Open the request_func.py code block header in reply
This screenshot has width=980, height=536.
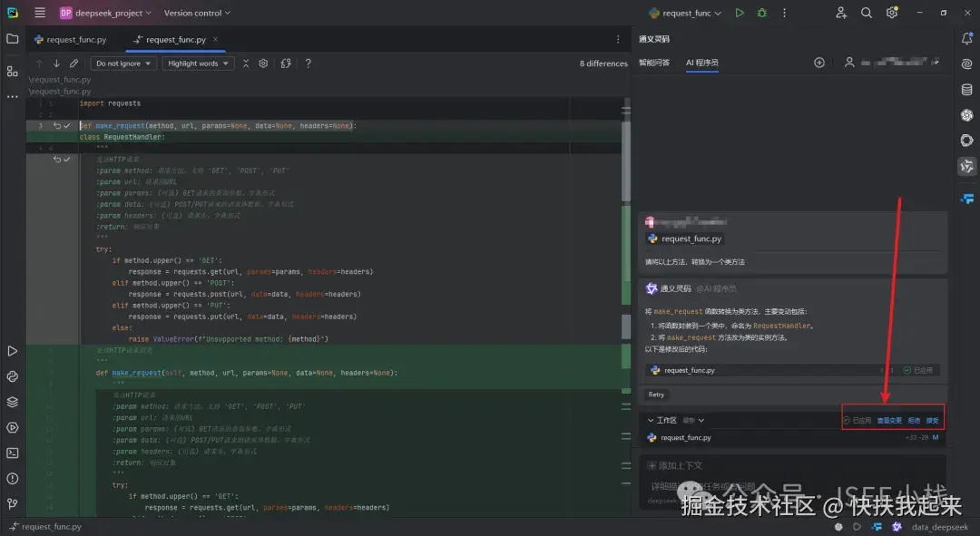792,370
